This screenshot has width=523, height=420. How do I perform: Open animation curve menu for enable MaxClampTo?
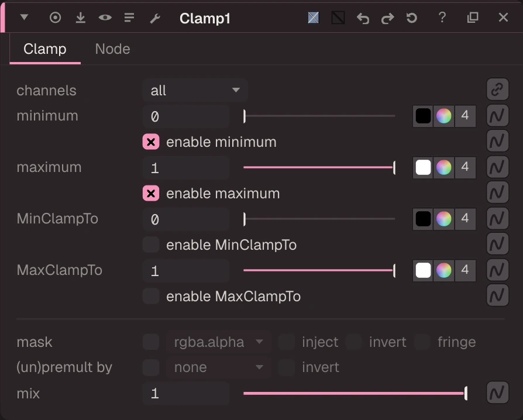point(497,295)
